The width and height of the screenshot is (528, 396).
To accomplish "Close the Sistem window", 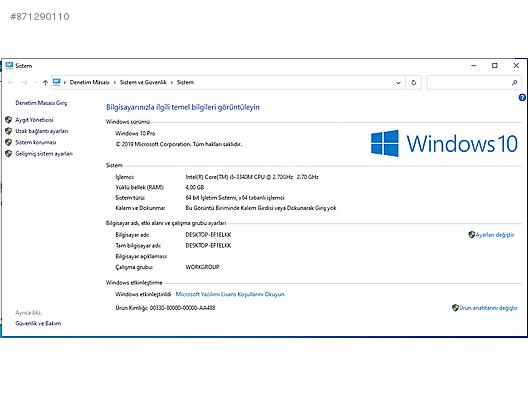I will pyautogui.click(x=516, y=66).
